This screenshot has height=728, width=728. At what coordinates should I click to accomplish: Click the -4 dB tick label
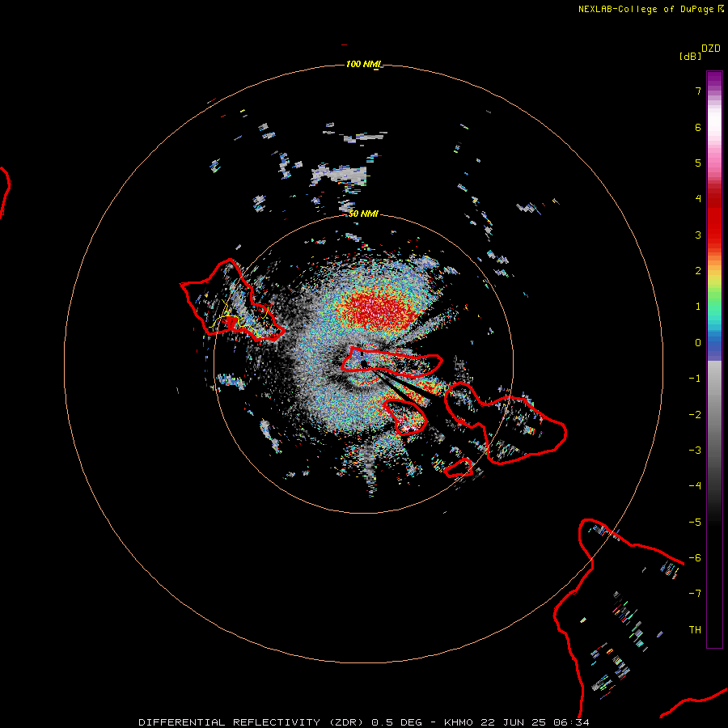pyautogui.click(x=695, y=486)
